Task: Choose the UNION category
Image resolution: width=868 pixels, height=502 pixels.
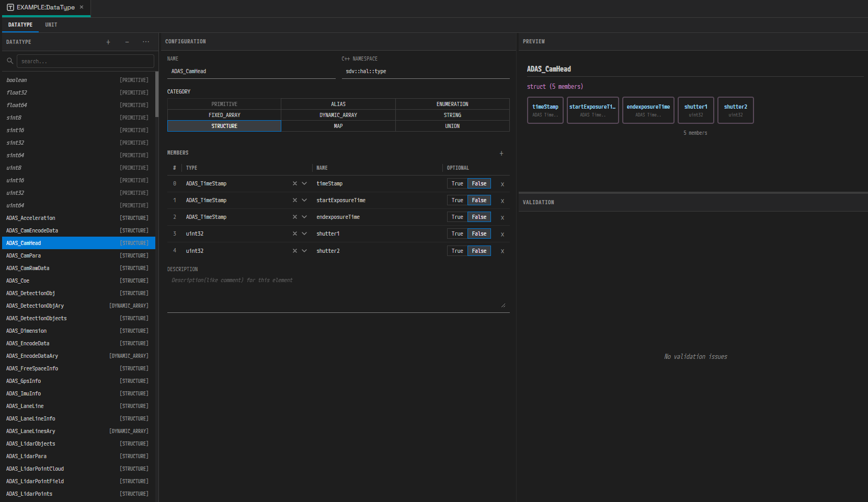Action: (452, 126)
